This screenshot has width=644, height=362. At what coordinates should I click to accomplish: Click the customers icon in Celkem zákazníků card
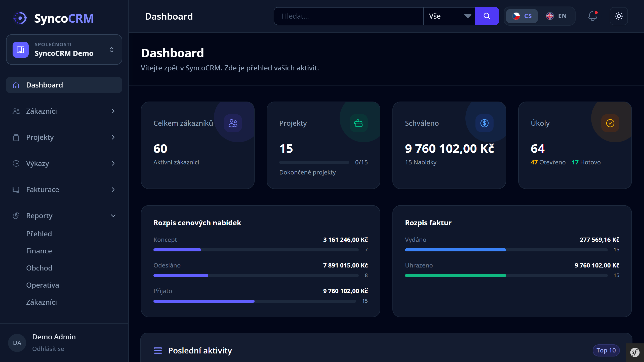click(233, 123)
